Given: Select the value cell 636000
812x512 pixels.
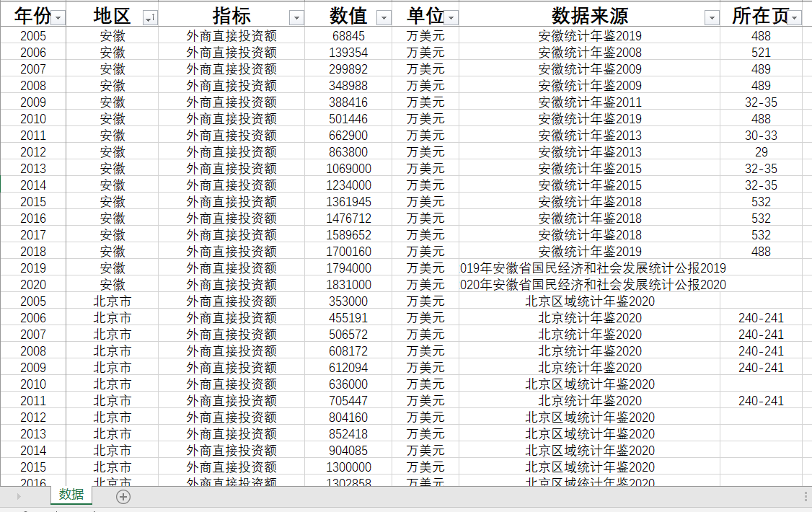Looking at the screenshot, I should (348, 384).
